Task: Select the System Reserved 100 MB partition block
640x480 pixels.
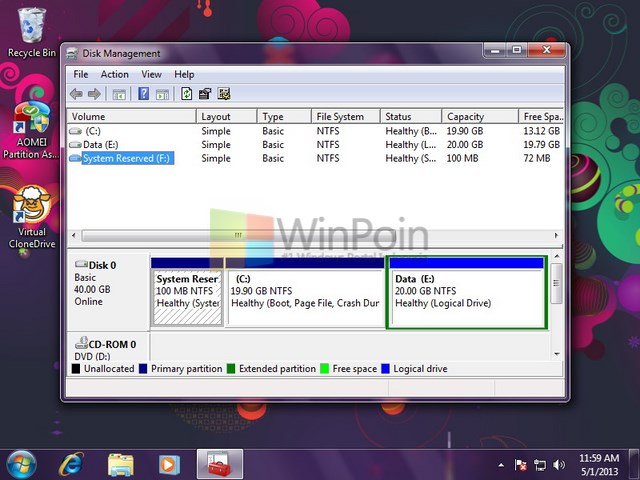Action: point(187,291)
